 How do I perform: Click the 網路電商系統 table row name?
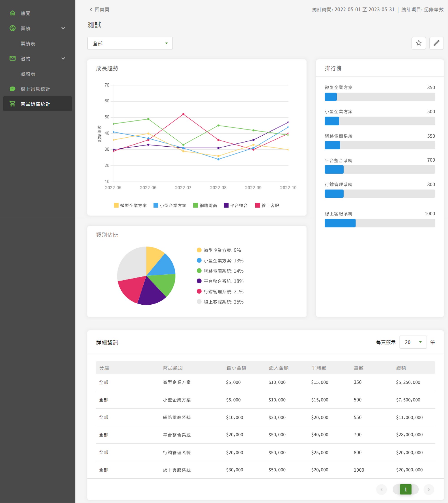pyautogui.click(x=177, y=417)
